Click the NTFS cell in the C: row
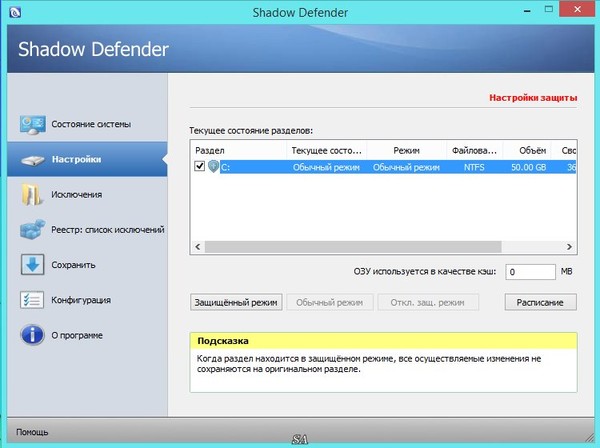 (474, 167)
